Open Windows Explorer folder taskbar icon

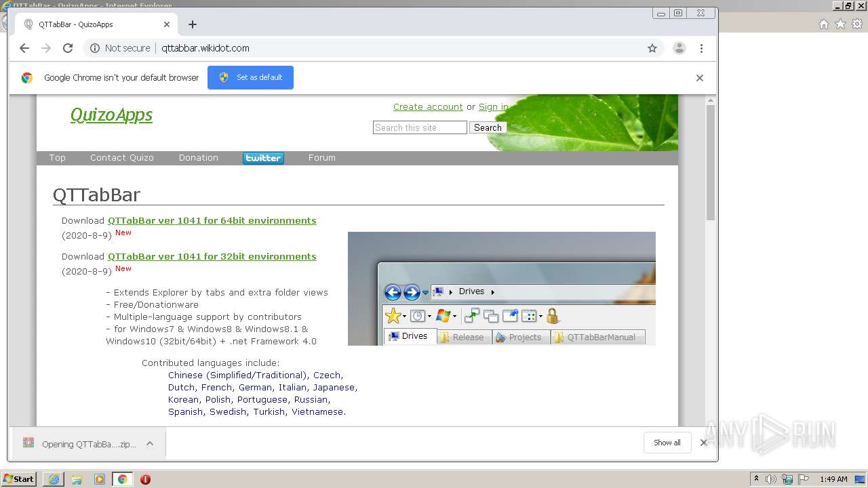[x=77, y=479]
